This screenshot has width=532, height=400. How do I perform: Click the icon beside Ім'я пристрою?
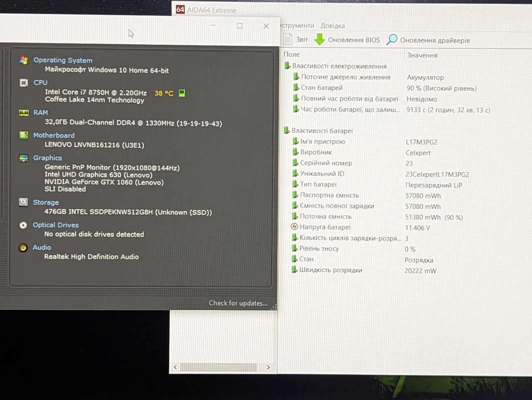pos(296,141)
